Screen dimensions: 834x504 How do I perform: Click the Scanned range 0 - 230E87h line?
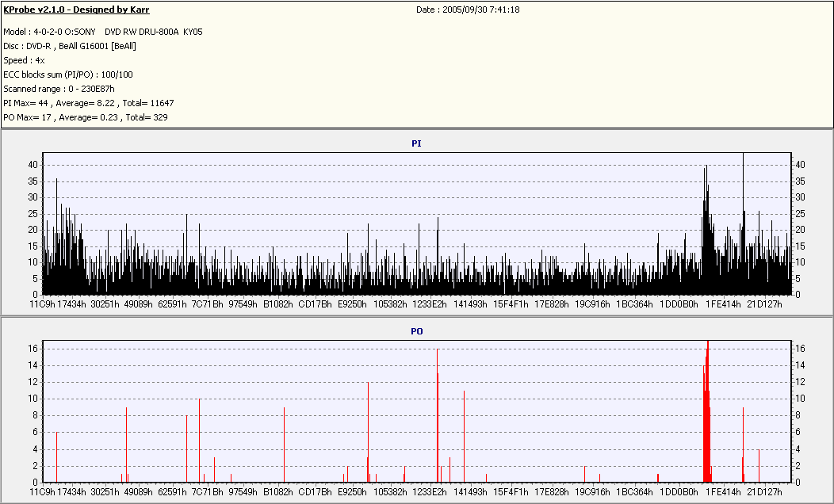[x=59, y=89]
